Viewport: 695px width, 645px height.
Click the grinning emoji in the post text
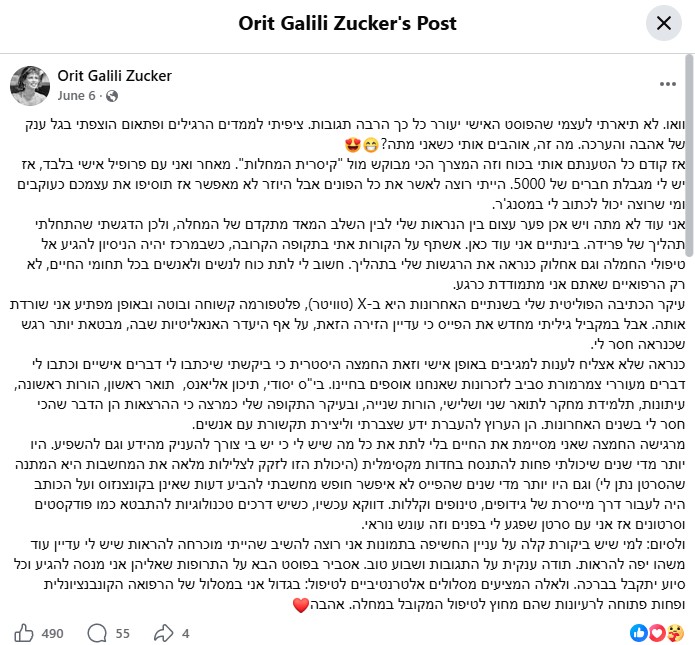click(x=371, y=145)
